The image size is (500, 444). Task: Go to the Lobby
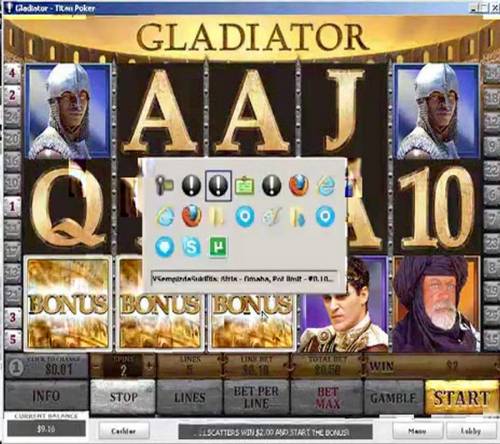470,431
